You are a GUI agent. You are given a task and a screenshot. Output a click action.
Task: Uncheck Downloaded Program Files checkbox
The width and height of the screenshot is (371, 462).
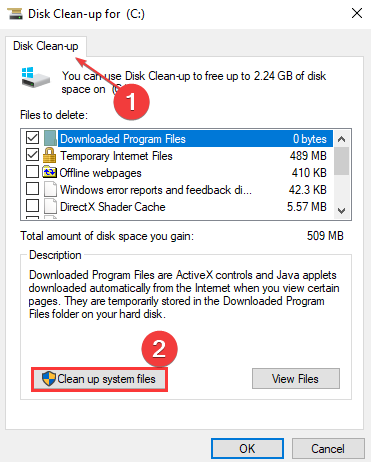(32, 138)
